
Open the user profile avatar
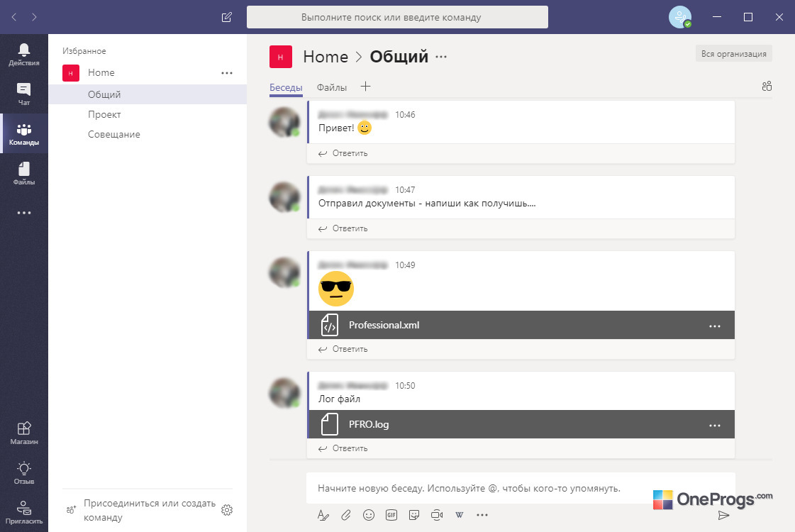click(680, 17)
